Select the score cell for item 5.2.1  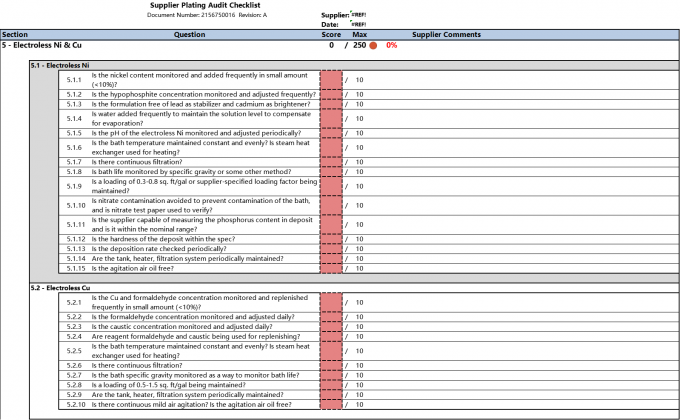tap(330, 302)
